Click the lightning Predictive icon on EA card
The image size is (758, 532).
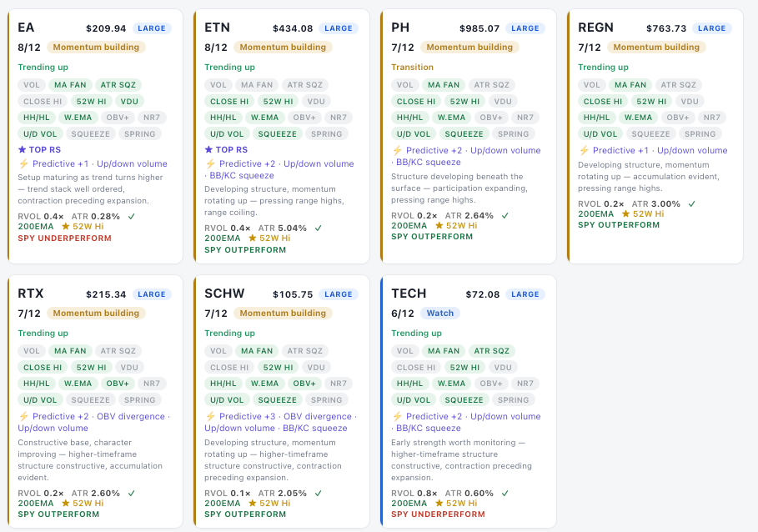coord(23,163)
